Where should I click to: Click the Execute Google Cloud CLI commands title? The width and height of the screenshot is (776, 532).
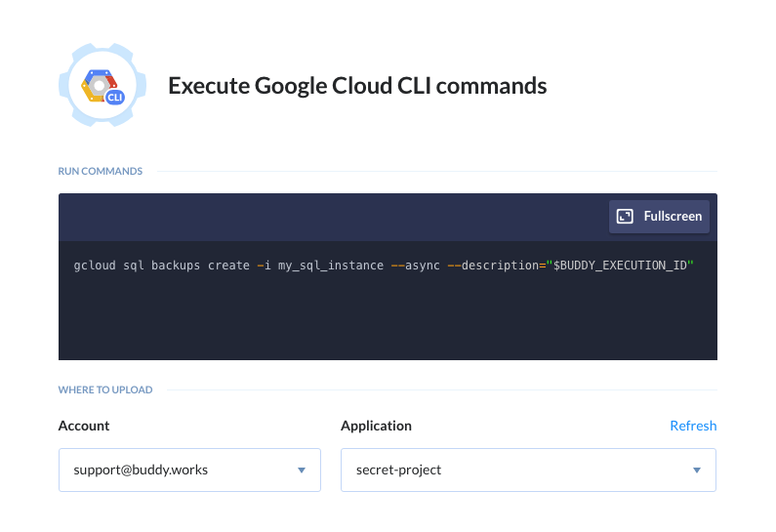357,86
